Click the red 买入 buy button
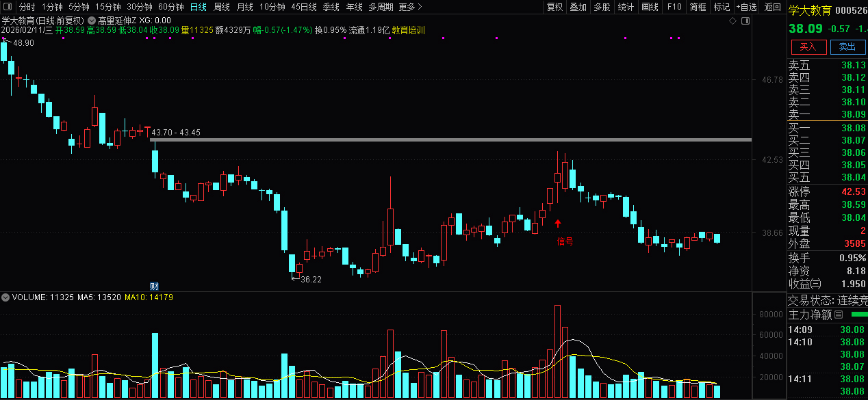 click(x=808, y=46)
